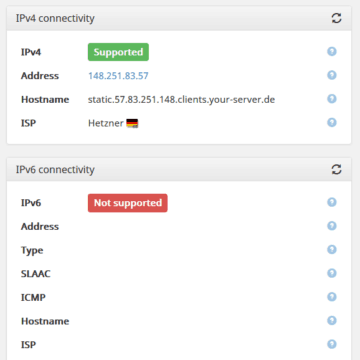Open help icon for IPv6 Hostname row
The height and width of the screenshot is (360, 360).
(332, 320)
